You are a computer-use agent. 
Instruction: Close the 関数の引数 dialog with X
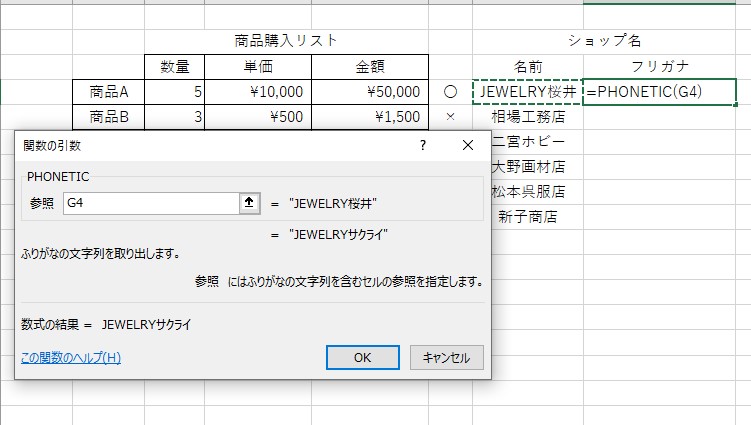(x=467, y=146)
